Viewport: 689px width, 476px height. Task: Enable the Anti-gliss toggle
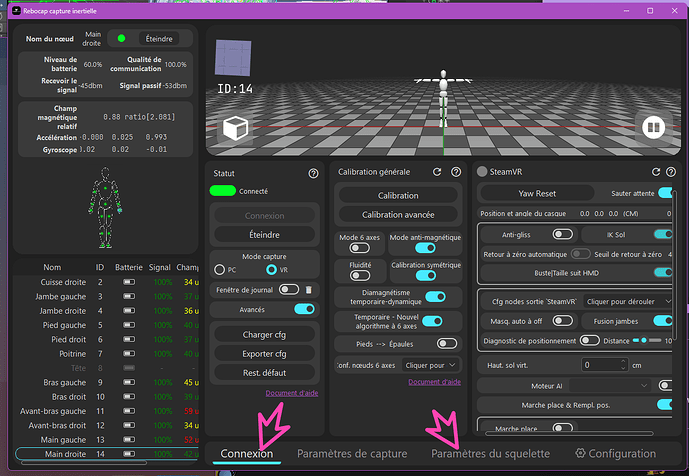(563, 234)
